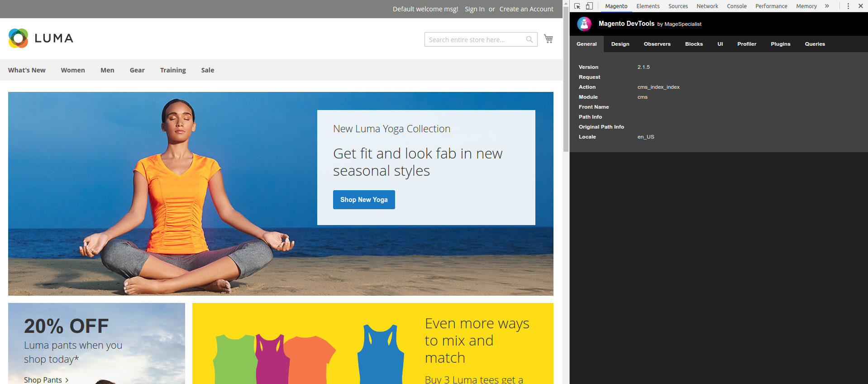The image size is (868, 384).
Task: Click the Path Info label
Action: coord(590,117)
